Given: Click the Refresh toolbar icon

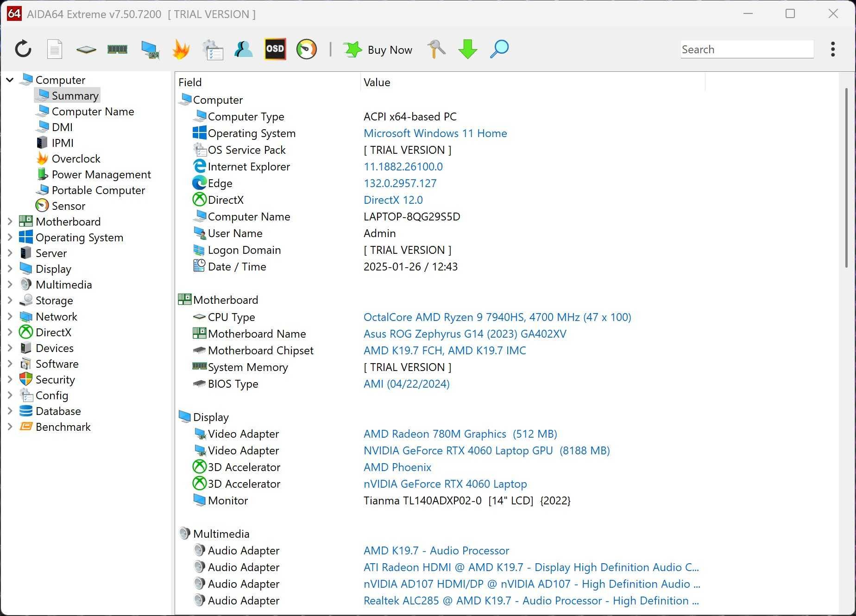Looking at the screenshot, I should coord(23,49).
